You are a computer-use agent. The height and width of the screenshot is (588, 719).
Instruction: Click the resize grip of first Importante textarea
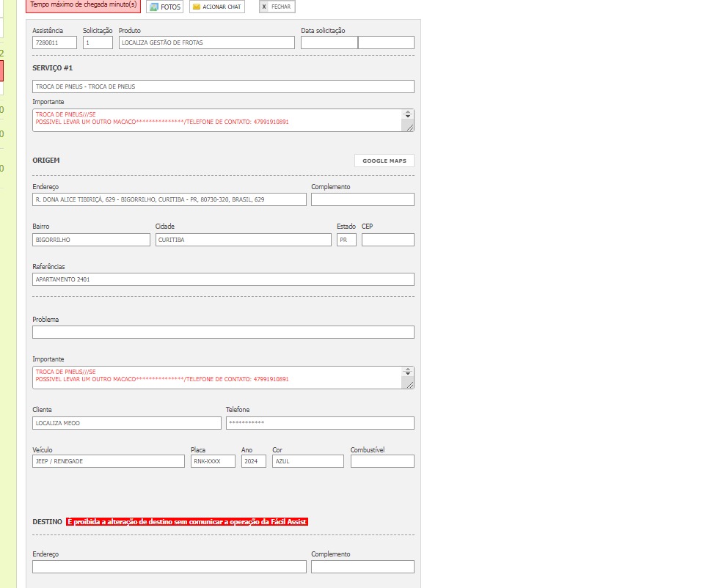[409, 128]
